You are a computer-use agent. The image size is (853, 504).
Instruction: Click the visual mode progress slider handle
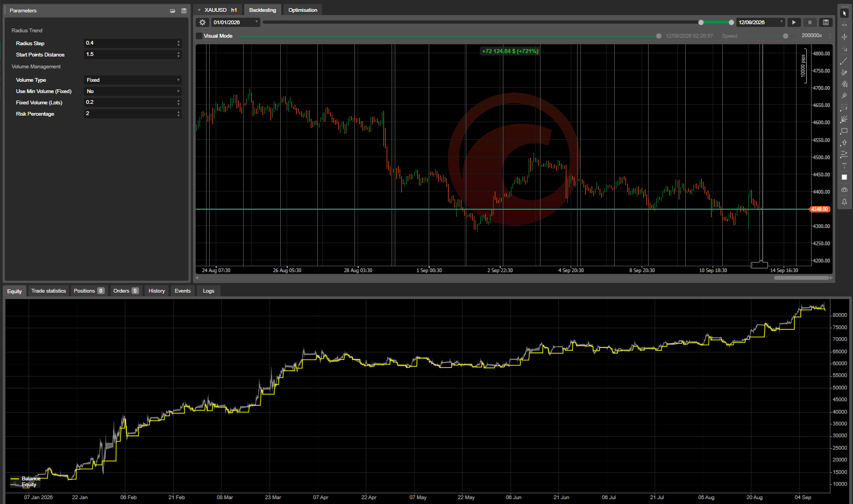[659, 36]
